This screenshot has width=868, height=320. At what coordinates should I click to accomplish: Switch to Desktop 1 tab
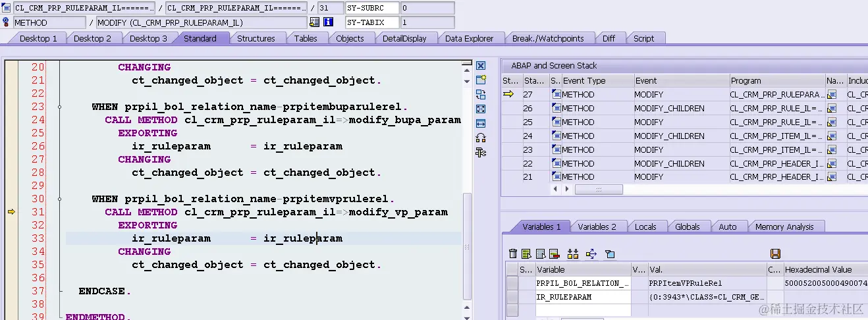pyautogui.click(x=38, y=38)
